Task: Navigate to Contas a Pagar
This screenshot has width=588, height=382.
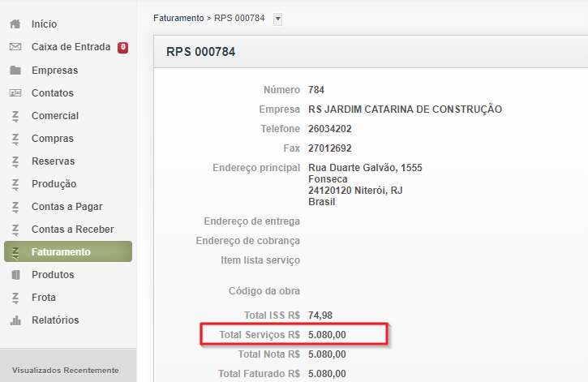Action: coord(67,207)
